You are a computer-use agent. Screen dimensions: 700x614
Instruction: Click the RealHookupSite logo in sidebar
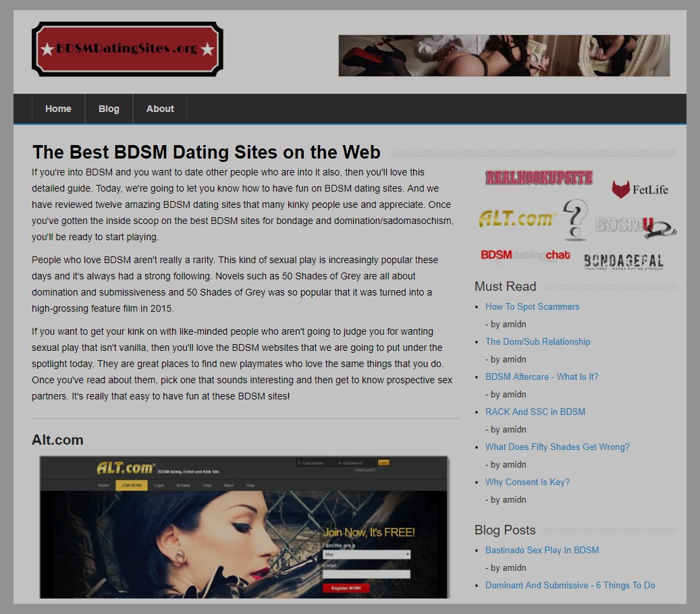tap(539, 177)
